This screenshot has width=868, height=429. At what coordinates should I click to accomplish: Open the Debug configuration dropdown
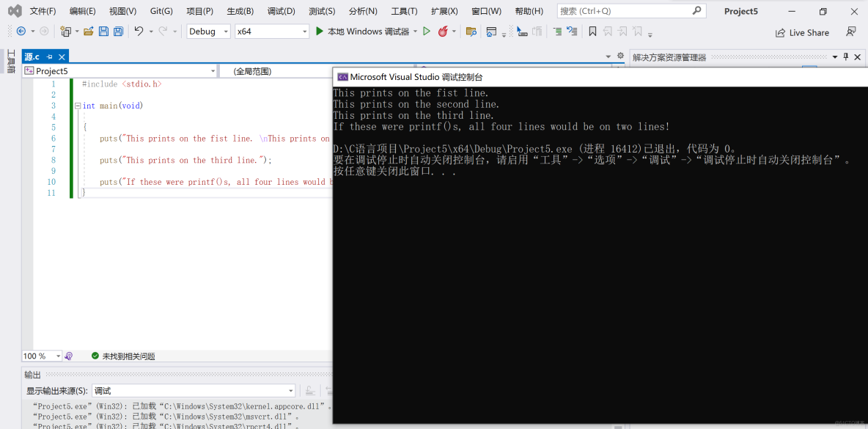pyautogui.click(x=208, y=32)
